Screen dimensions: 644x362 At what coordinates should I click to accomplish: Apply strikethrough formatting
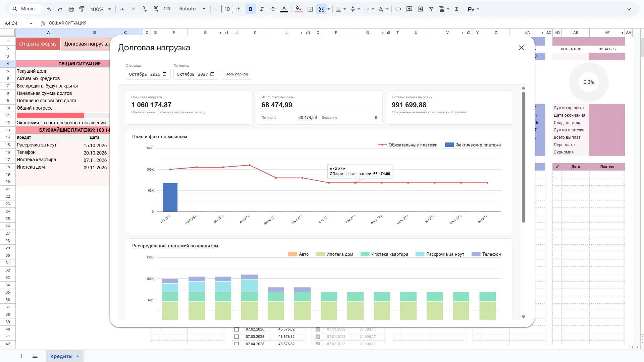tap(273, 9)
